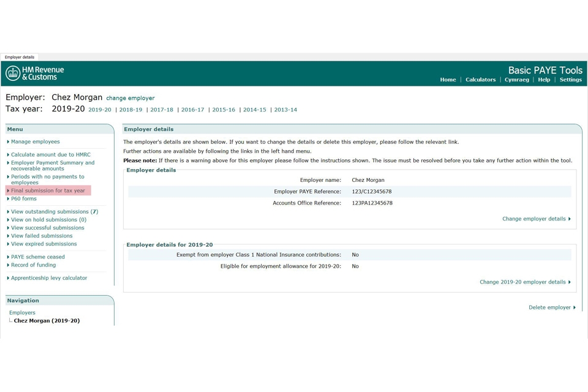Click Delete employer link
588x392 pixels.
click(551, 307)
